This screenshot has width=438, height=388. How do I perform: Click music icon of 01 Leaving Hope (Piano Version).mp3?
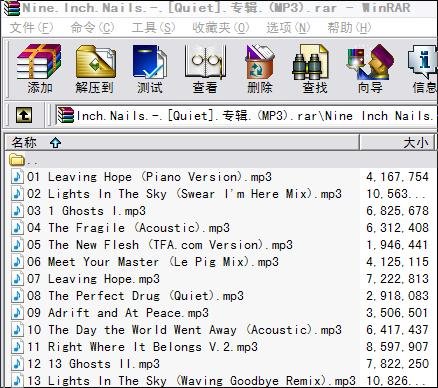pyautogui.click(x=17, y=177)
